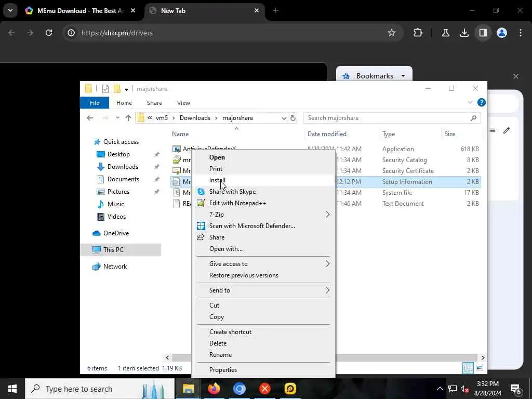
Task: Choose Install from context menu
Action: tap(263, 180)
